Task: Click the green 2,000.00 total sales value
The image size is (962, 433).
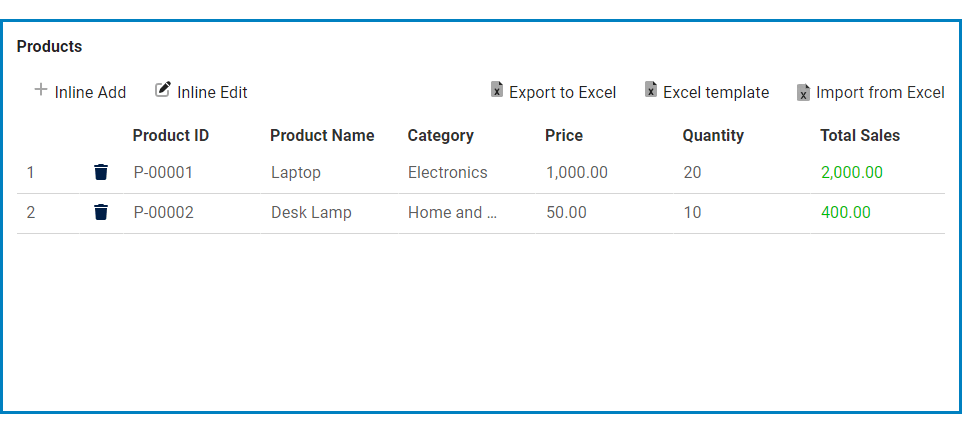Action: pos(851,172)
